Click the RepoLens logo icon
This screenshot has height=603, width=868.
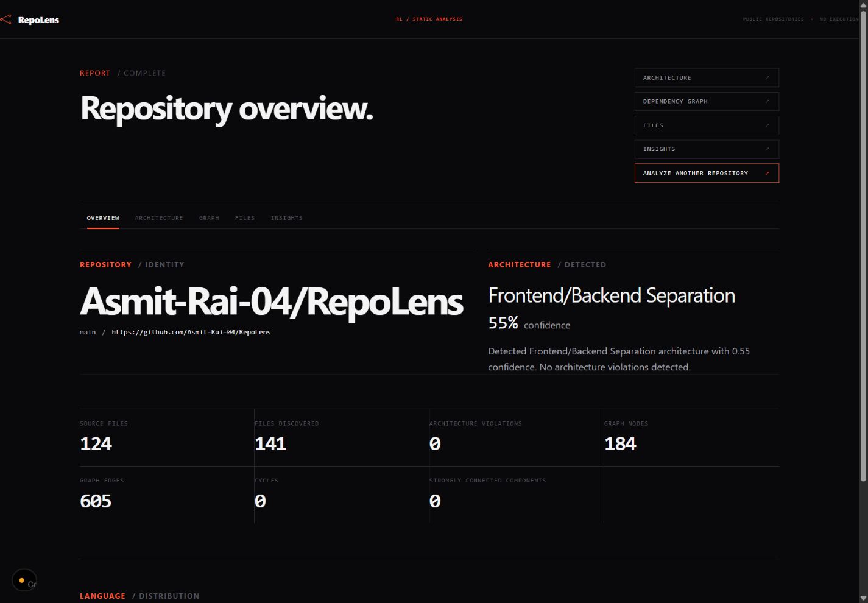(6, 20)
